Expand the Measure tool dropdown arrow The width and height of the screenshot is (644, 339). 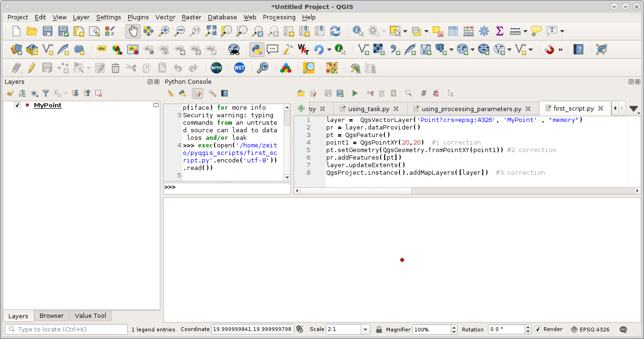525,31
